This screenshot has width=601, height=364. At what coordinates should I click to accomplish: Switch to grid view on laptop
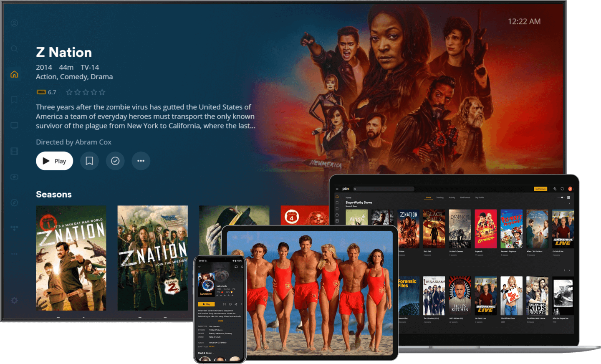pyautogui.click(x=569, y=197)
